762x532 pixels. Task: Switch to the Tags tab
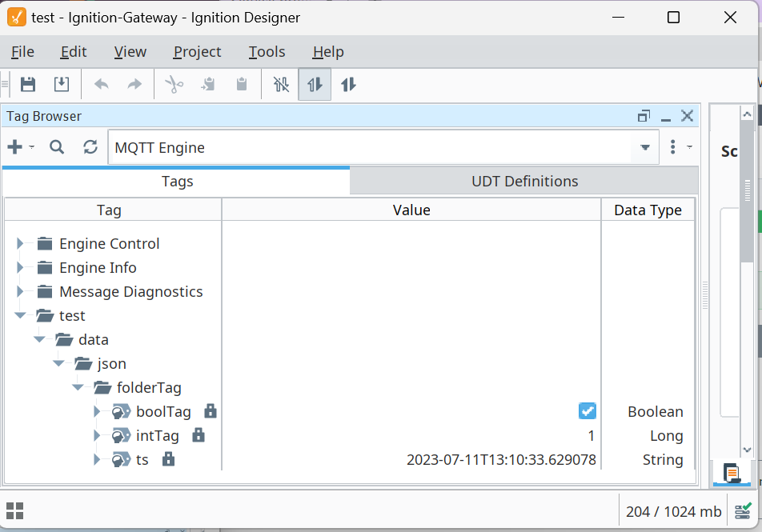coord(177,182)
